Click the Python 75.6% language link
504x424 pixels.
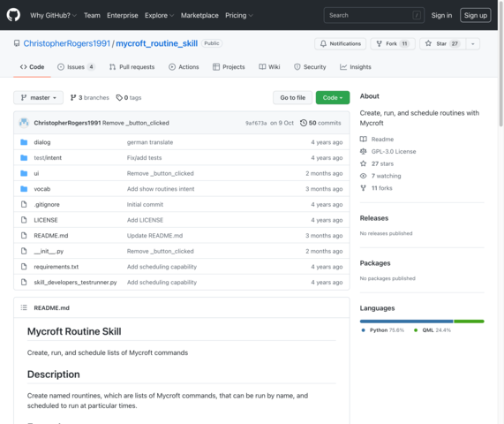(382, 330)
